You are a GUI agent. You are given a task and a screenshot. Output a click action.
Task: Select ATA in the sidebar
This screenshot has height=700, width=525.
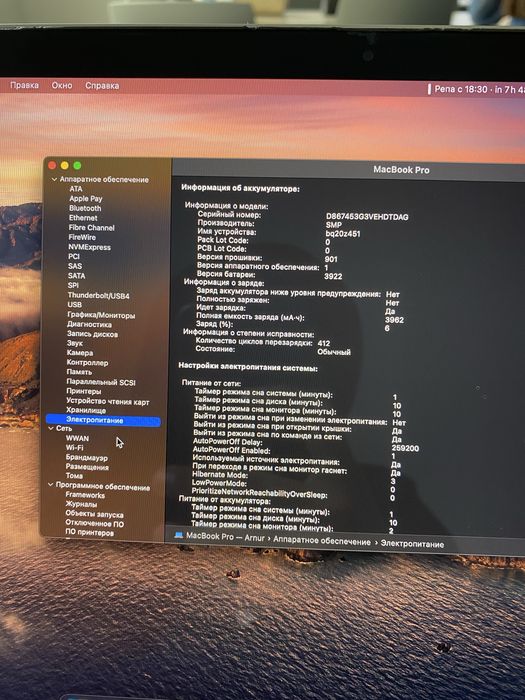pos(76,189)
